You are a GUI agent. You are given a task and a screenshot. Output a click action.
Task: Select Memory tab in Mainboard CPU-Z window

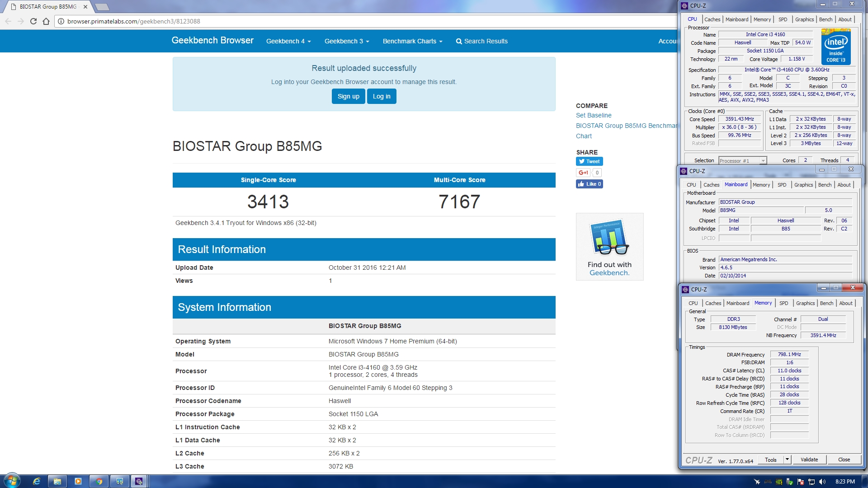click(761, 185)
